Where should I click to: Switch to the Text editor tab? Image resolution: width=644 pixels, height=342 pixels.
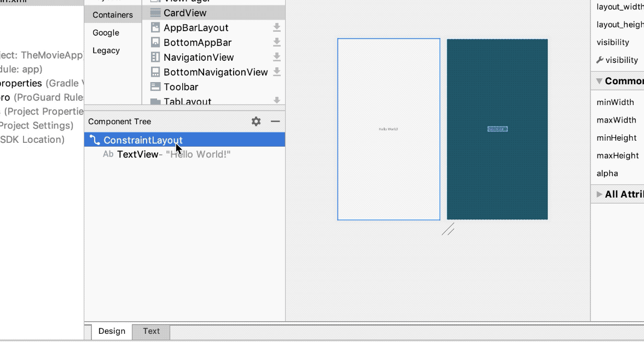pyautogui.click(x=151, y=331)
